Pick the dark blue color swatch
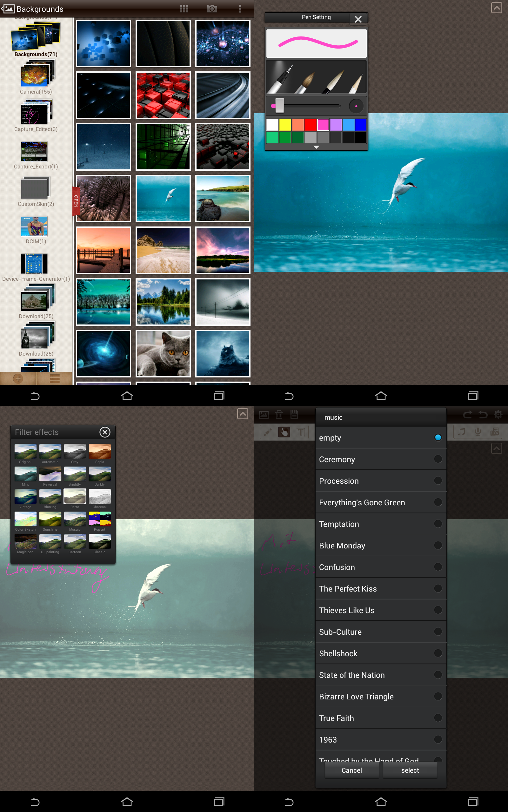The width and height of the screenshot is (508, 812). [x=361, y=124]
